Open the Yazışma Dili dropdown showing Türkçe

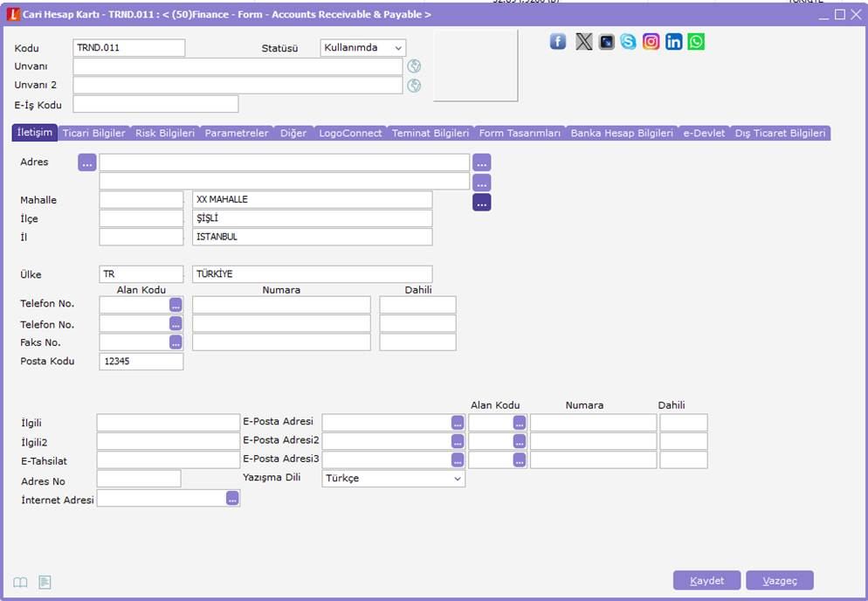click(x=394, y=479)
